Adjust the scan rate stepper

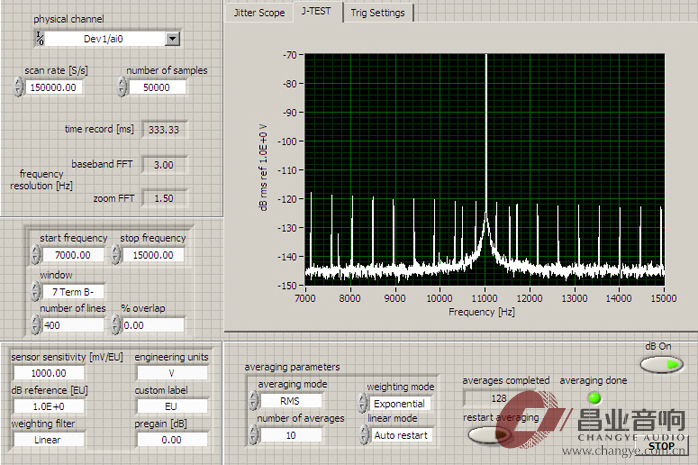click(18, 87)
